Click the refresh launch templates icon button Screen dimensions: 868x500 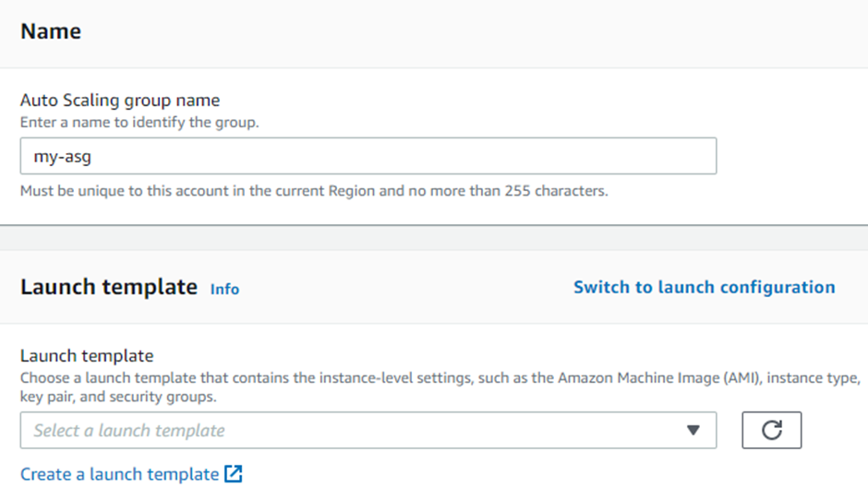point(772,430)
